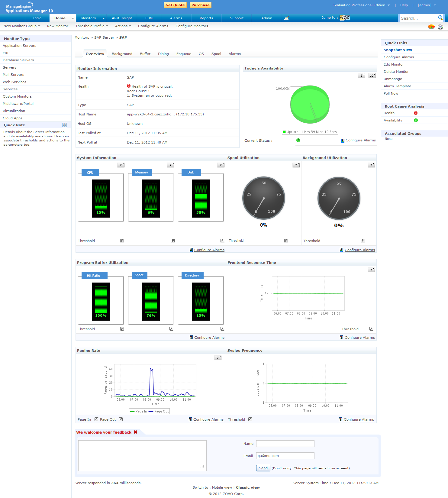Screen dimensions: 448x498
Task: Open the Evaluating Professional Edition dropdown
Action: (x=361, y=5)
